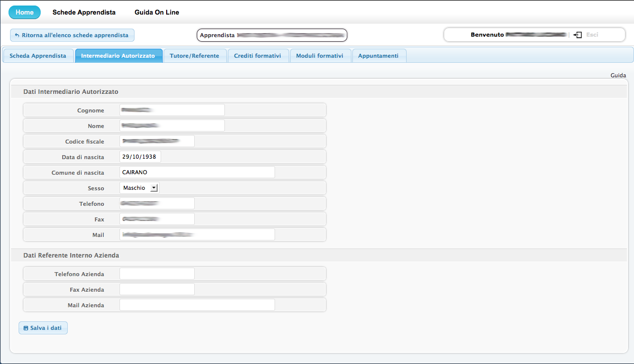This screenshot has height=364, width=634.
Task: Focus the Fax Azienda input field
Action: pos(157,289)
